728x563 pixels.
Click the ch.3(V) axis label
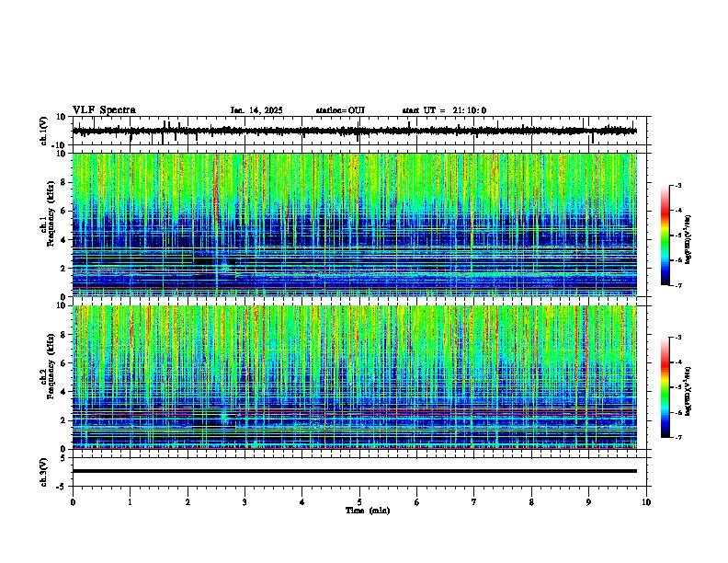point(44,472)
